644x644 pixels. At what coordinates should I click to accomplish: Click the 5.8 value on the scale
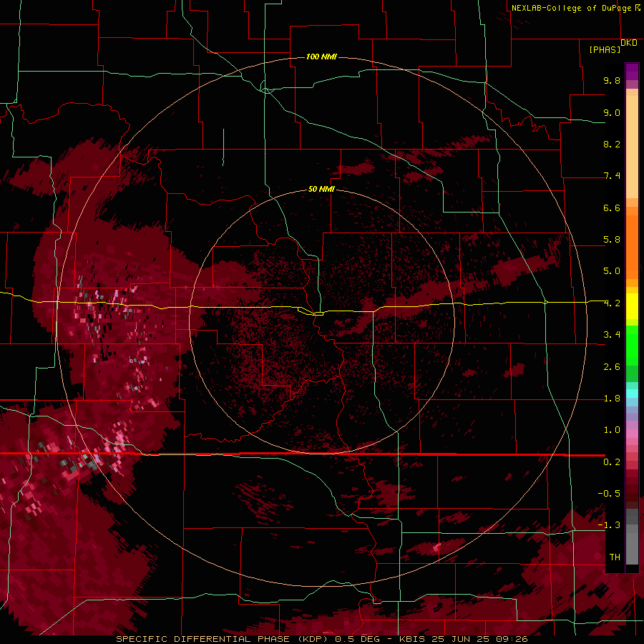pyautogui.click(x=612, y=240)
